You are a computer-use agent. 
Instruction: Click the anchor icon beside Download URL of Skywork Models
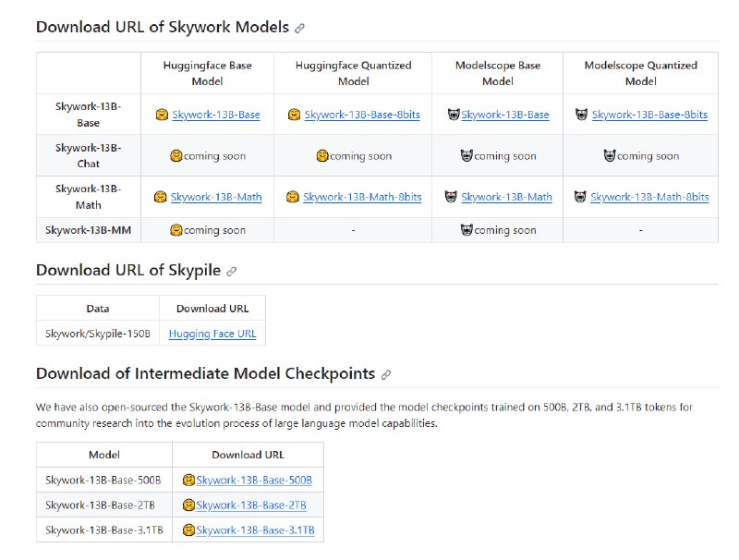click(297, 27)
